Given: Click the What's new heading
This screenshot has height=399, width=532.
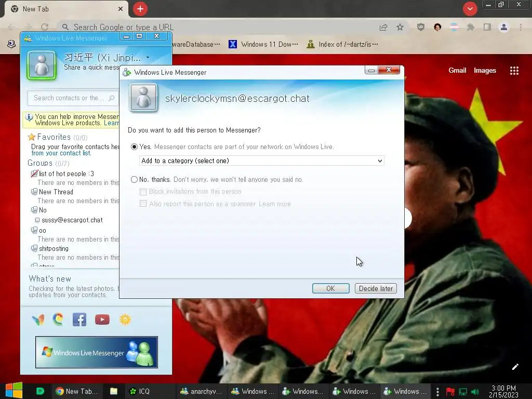Looking at the screenshot, I should 50,279.
